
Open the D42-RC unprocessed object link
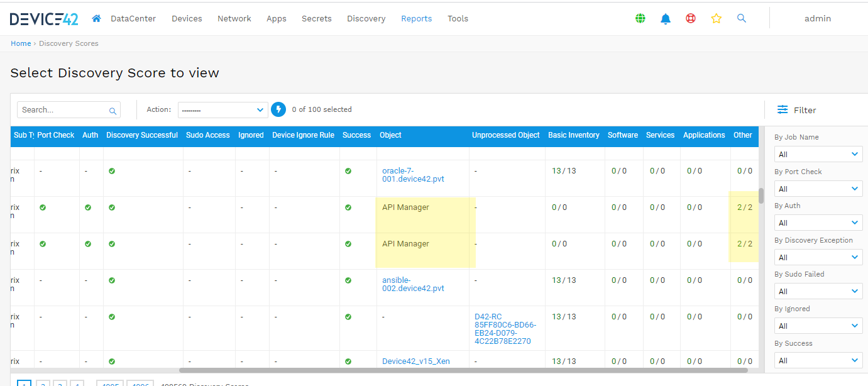(x=505, y=329)
